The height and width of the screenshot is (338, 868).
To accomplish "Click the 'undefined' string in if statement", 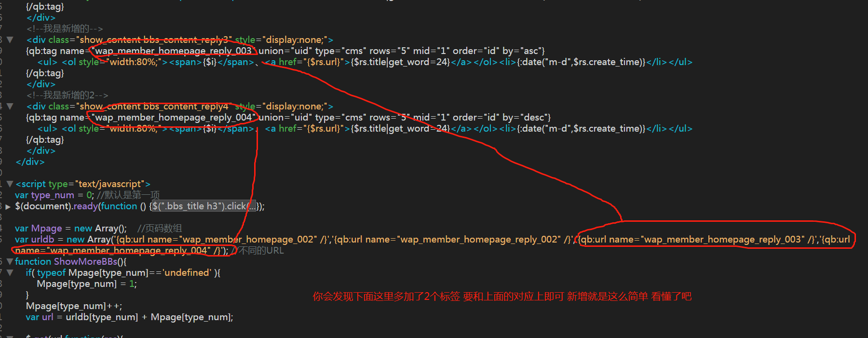I will 187,273.
